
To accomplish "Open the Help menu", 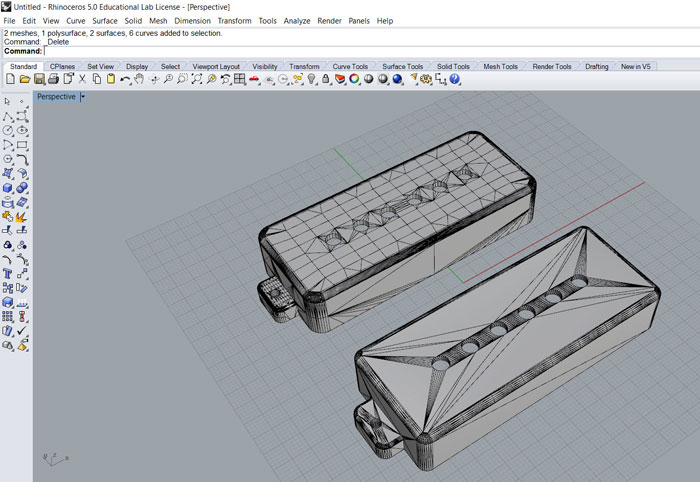I will click(x=385, y=21).
